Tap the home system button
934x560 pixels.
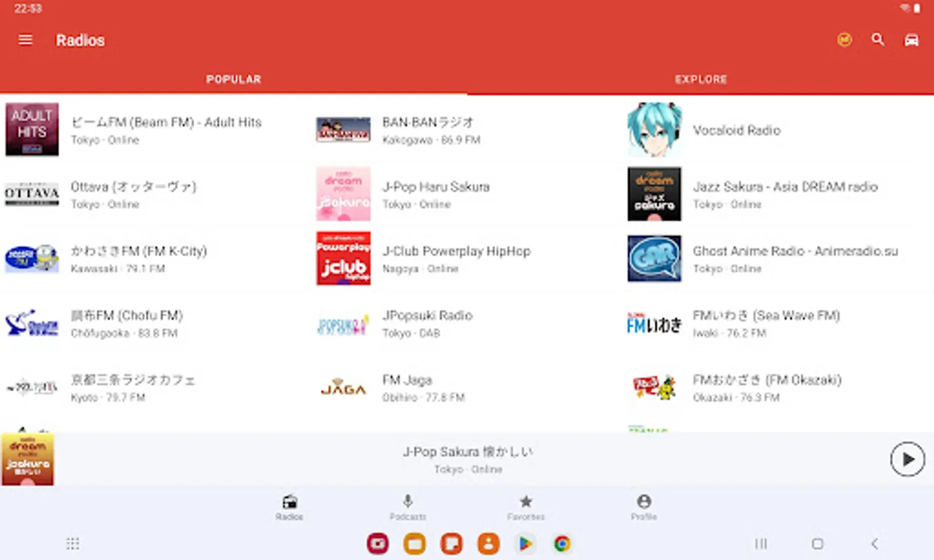tap(818, 544)
